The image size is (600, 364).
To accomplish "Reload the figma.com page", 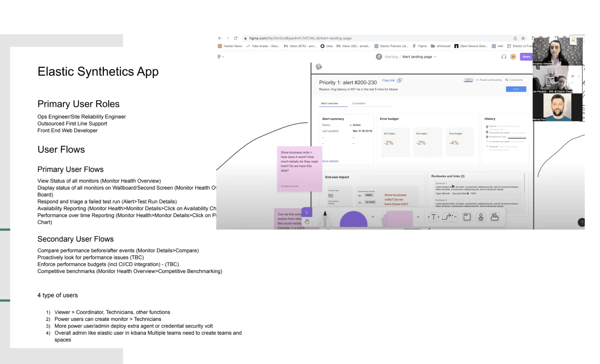I will 236,38.
